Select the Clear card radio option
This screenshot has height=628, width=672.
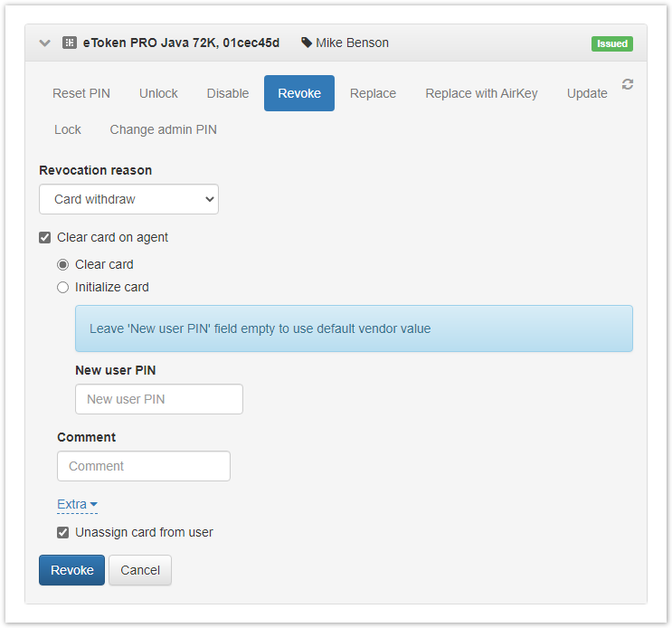[x=63, y=265]
